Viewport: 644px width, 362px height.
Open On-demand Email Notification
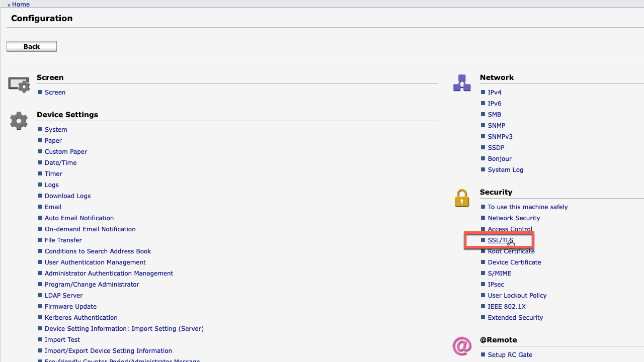(90, 229)
